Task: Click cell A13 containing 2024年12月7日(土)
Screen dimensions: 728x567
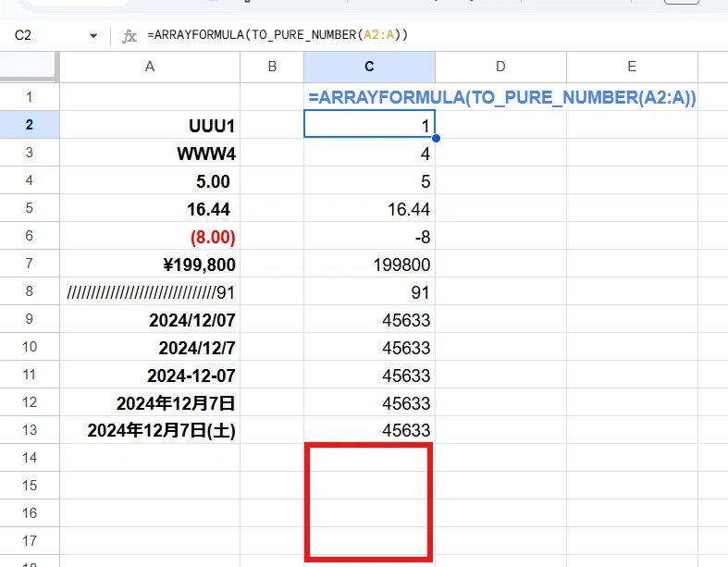Action: coord(150,429)
